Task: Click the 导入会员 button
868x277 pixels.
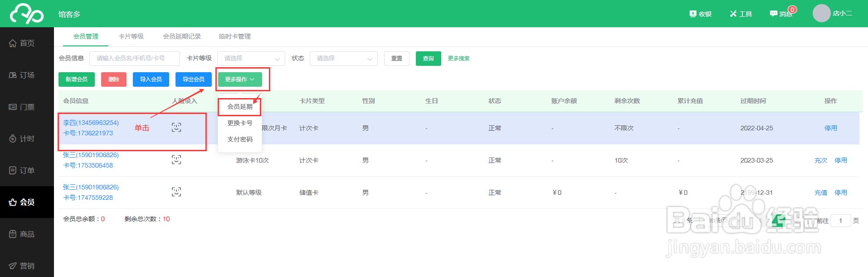Action: 151,79
